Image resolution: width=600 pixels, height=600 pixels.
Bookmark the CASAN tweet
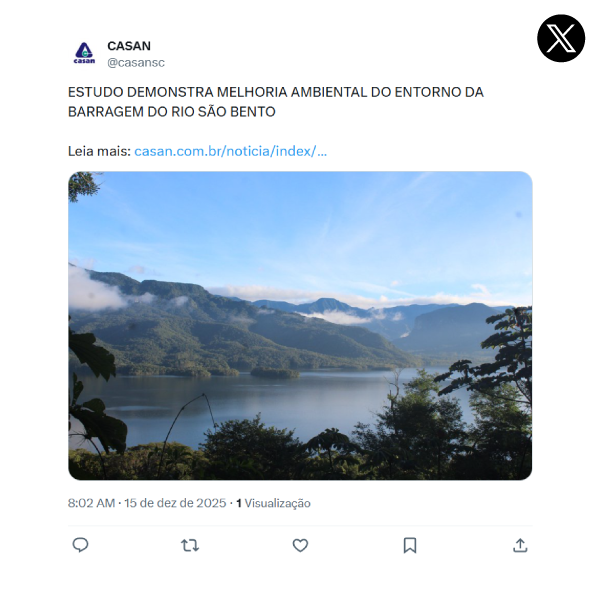coord(410,545)
